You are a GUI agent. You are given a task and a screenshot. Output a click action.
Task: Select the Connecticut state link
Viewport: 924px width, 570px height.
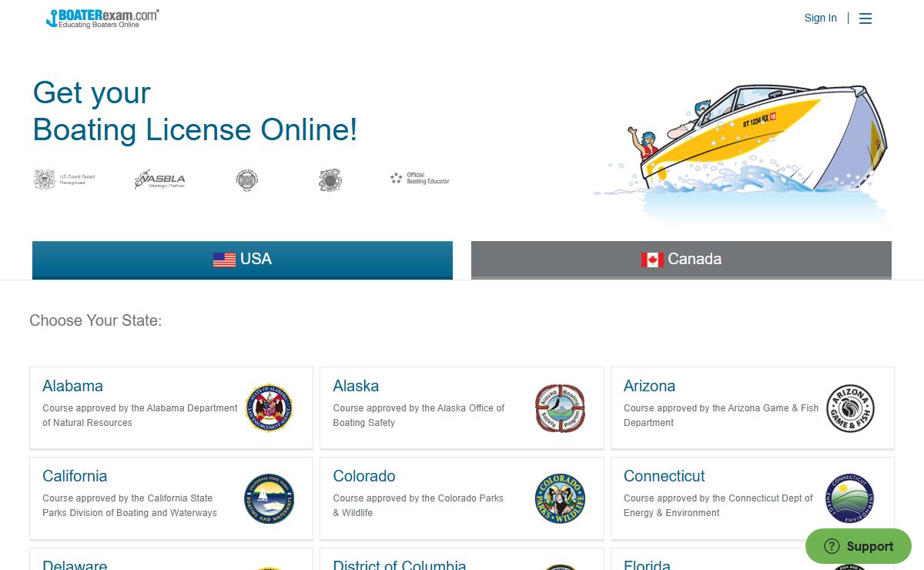(x=665, y=476)
